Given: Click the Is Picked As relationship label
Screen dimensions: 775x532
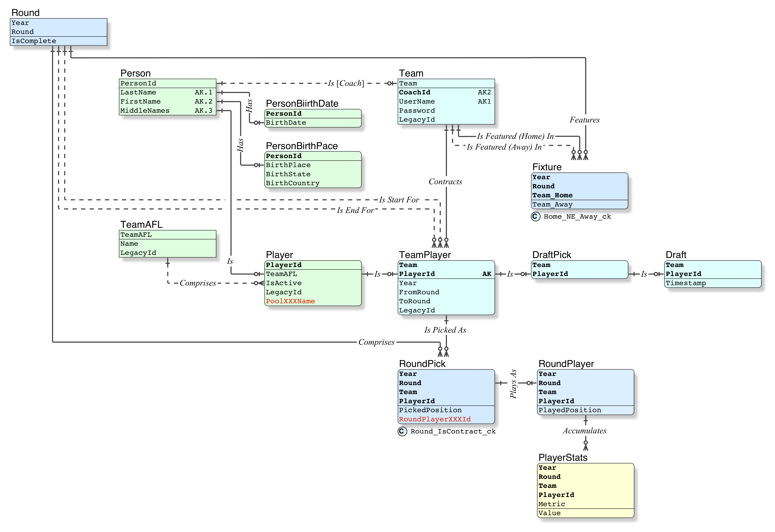Looking at the screenshot, I should pos(445,330).
